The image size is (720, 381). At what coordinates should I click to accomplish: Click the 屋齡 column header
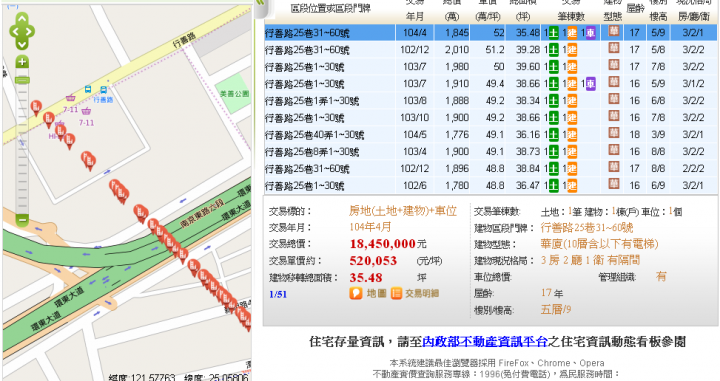tap(635, 8)
